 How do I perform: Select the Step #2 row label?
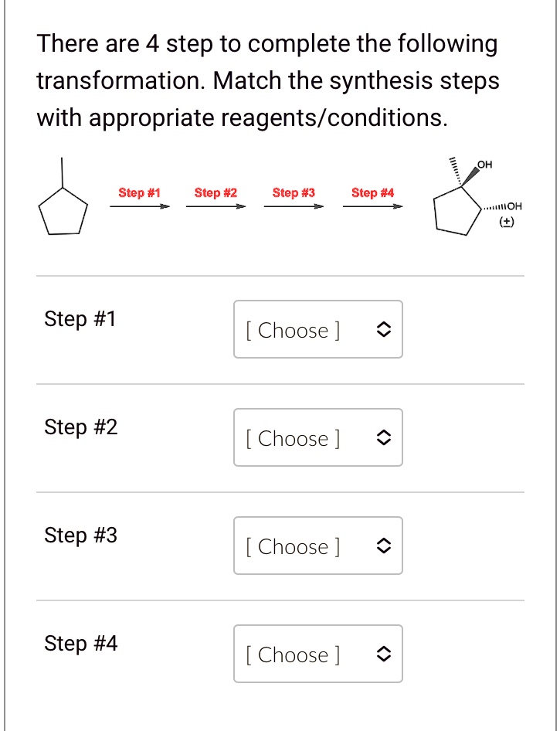[80, 427]
